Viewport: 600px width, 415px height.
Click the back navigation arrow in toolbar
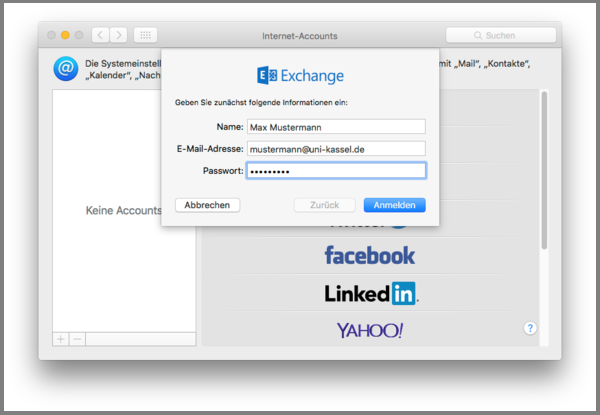pos(101,35)
